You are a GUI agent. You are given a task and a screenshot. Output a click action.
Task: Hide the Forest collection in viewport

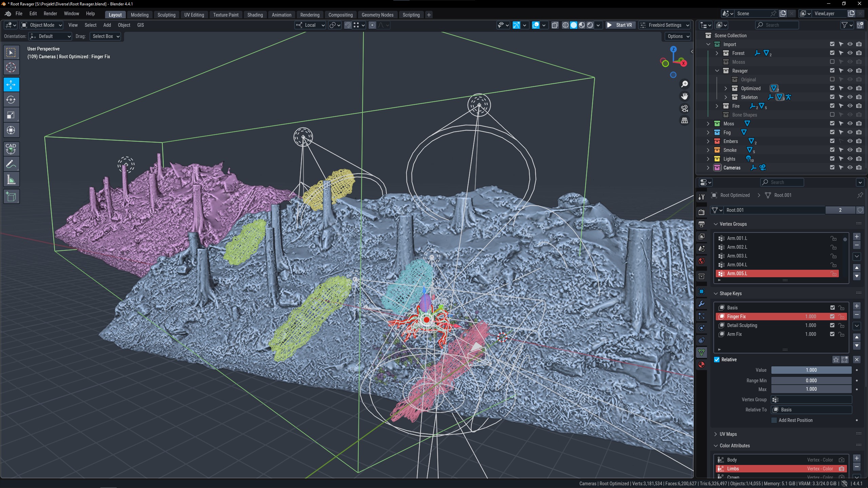click(850, 53)
